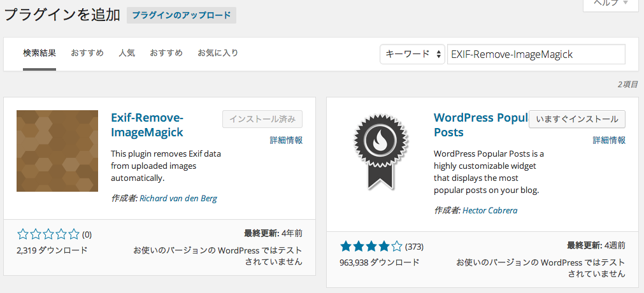Select the first おすすめ tab next to 検索結果
This screenshot has width=644, height=293.
click(87, 53)
